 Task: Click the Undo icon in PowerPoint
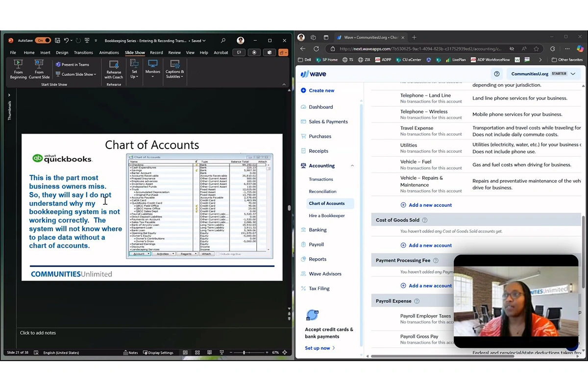tap(66, 41)
